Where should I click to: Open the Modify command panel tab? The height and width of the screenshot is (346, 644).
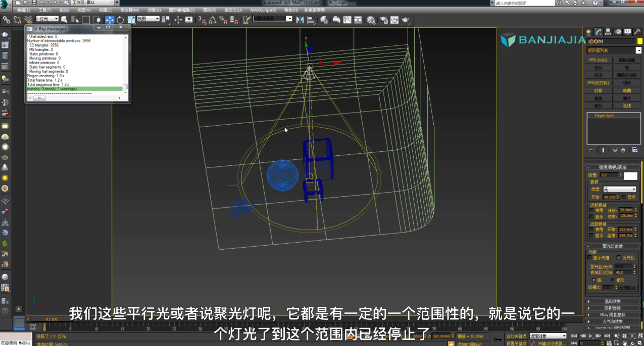pyautogui.click(x=598, y=32)
